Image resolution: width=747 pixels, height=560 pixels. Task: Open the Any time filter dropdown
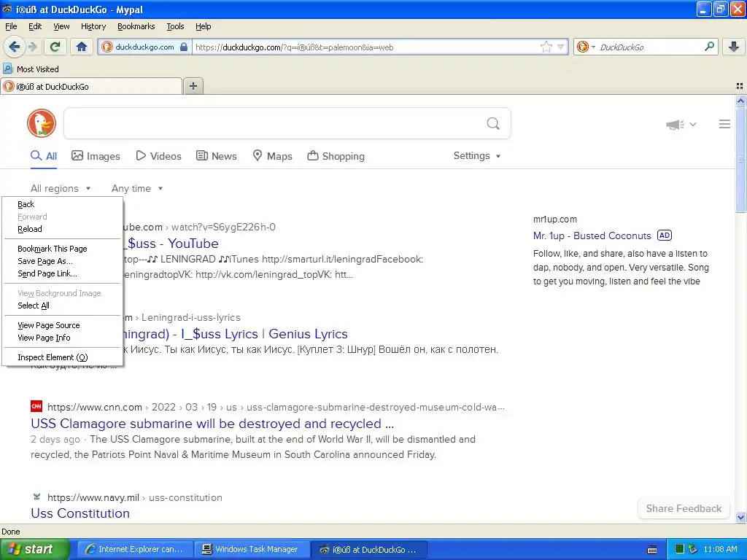[x=137, y=189]
